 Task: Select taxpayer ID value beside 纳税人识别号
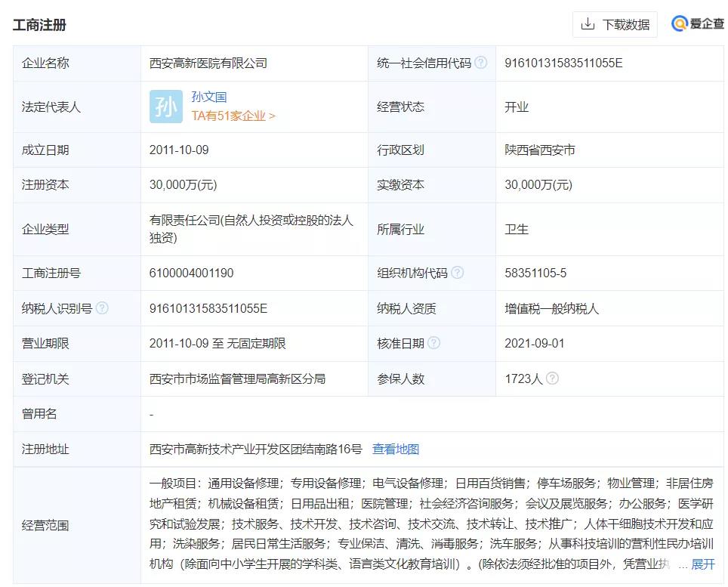(208, 308)
